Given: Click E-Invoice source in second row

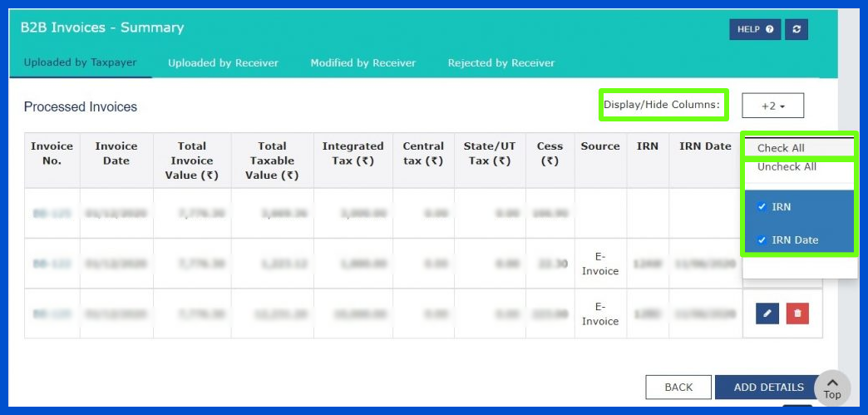Looking at the screenshot, I should (600, 264).
